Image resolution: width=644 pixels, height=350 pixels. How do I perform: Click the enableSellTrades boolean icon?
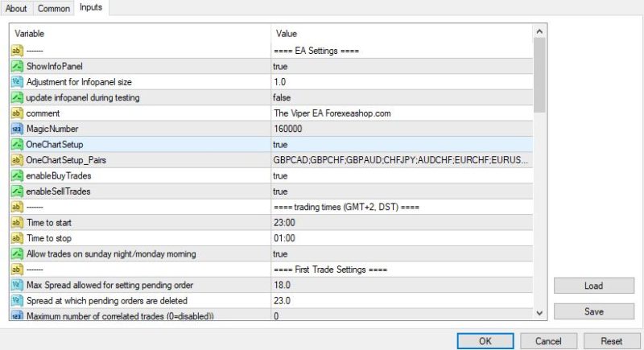[x=17, y=191]
